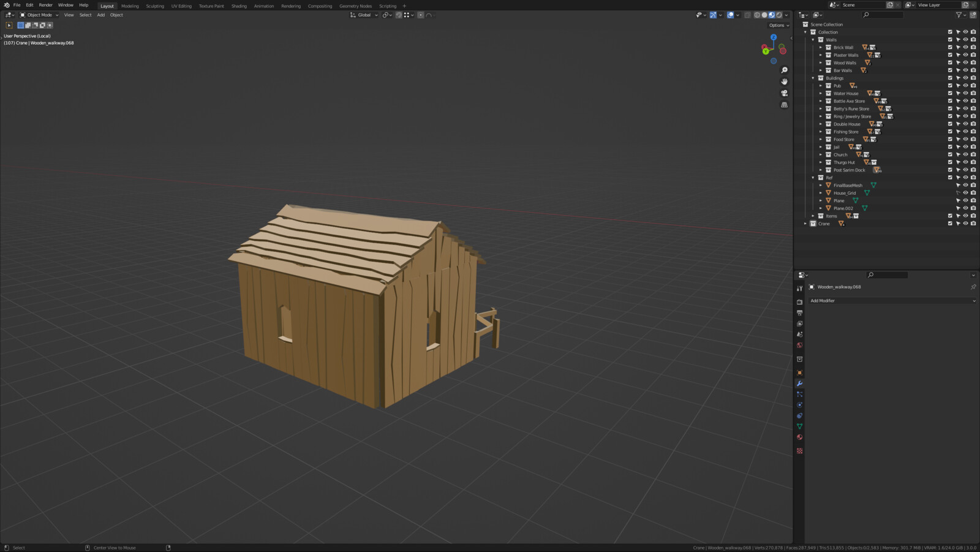
Task: Open the Texture properties checker tab
Action: tap(799, 451)
